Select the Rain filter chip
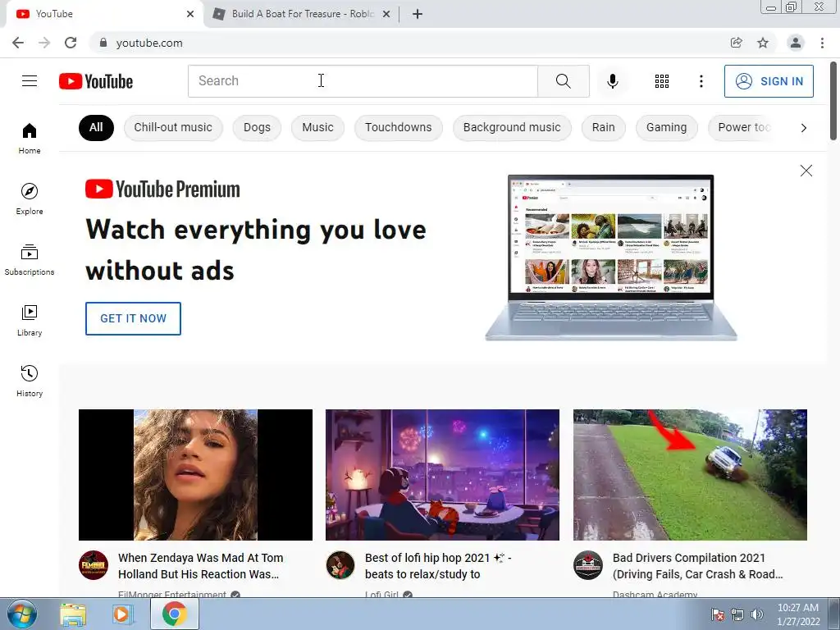 604,127
